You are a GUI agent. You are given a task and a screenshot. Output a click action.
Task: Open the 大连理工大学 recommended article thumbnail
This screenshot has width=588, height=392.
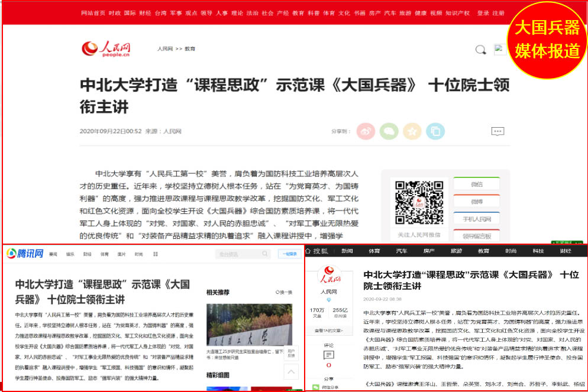[x=249, y=325]
